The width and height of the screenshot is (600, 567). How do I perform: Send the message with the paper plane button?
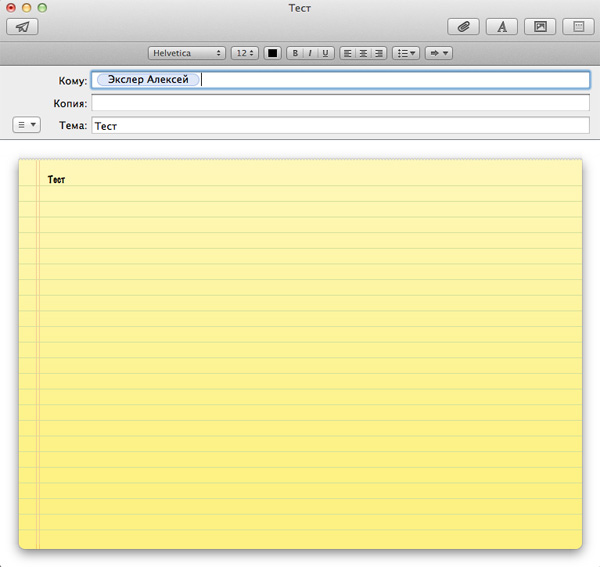click(x=22, y=27)
